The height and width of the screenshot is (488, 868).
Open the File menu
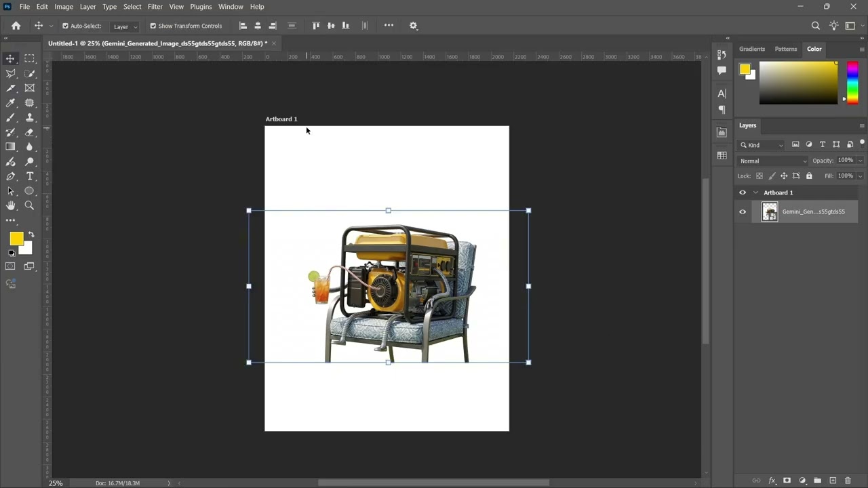[24, 7]
